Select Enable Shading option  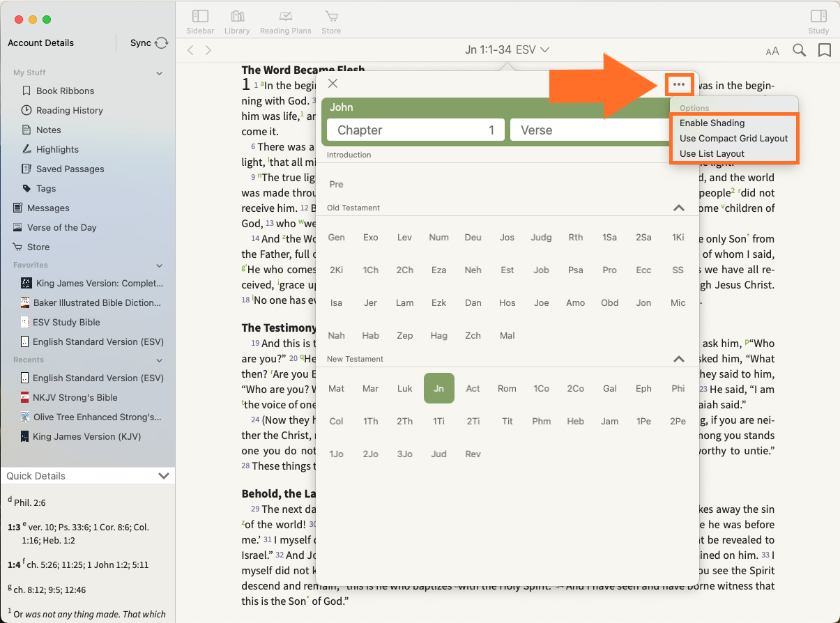click(x=712, y=123)
